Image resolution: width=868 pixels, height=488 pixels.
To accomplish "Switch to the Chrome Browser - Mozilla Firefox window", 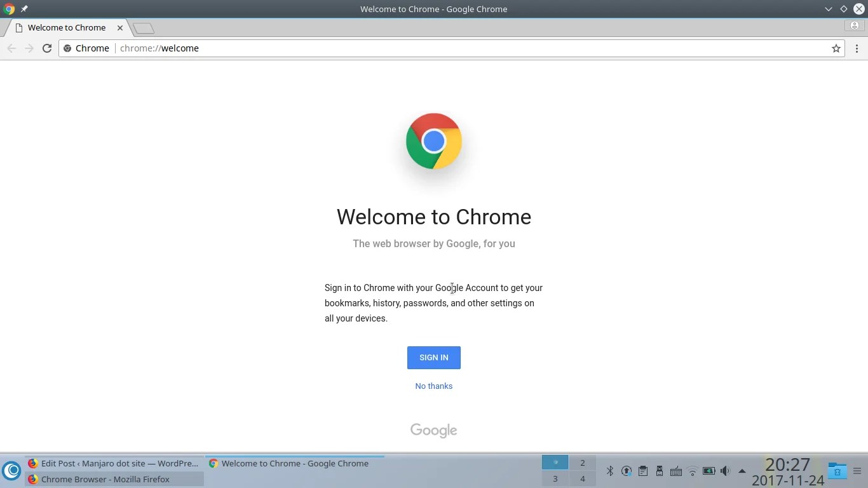I will (x=114, y=479).
